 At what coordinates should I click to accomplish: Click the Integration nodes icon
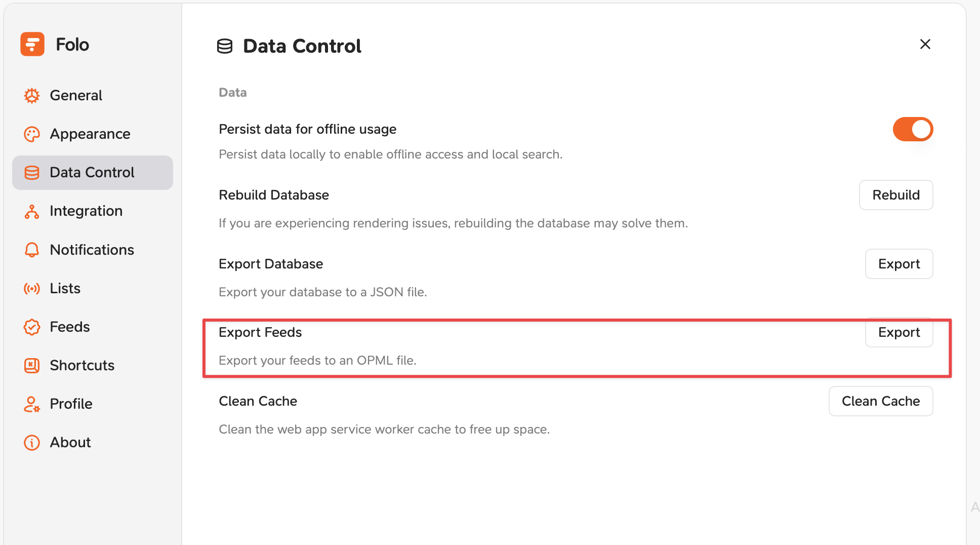coord(32,211)
